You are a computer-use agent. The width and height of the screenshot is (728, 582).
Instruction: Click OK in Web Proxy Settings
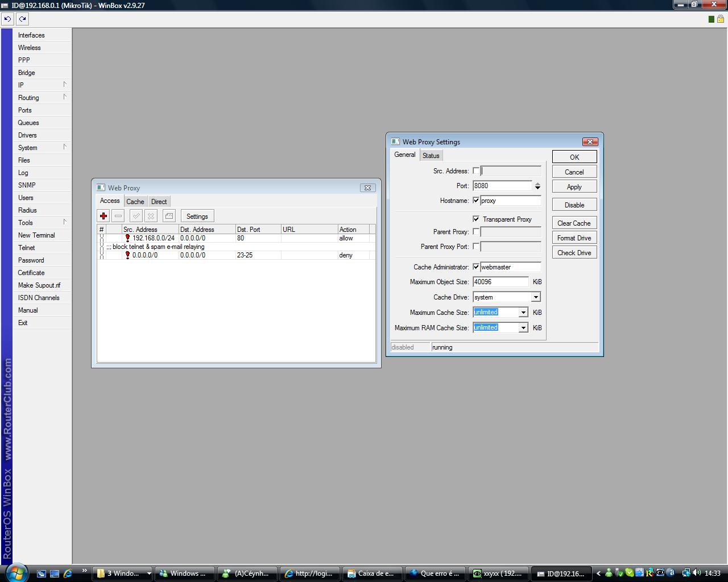pyautogui.click(x=574, y=157)
